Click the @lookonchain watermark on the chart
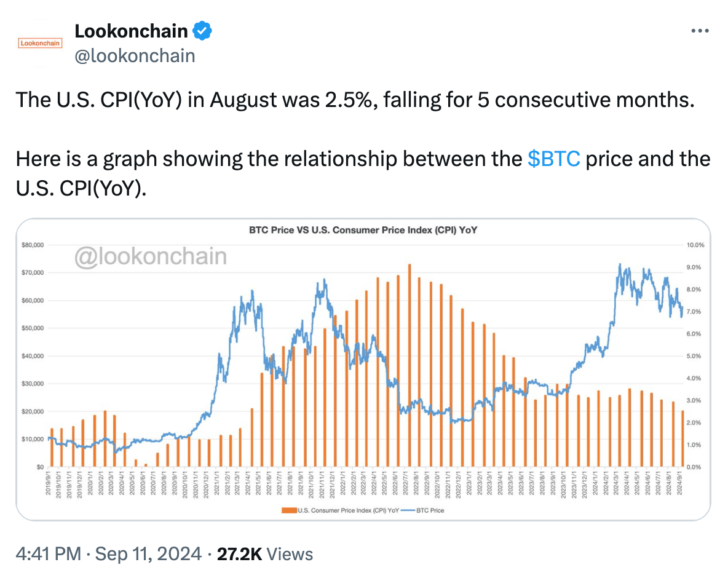This screenshot has height=578, width=728. pos(149,256)
